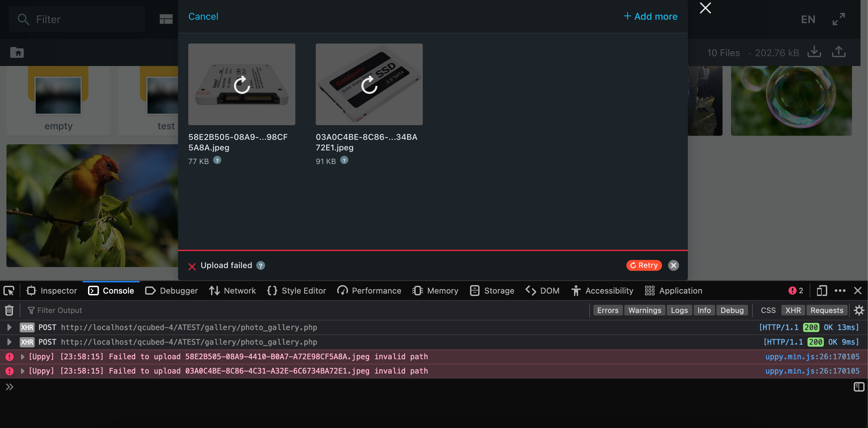Clear console output with trash icon
The height and width of the screenshot is (428, 868).
pos(9,310)
